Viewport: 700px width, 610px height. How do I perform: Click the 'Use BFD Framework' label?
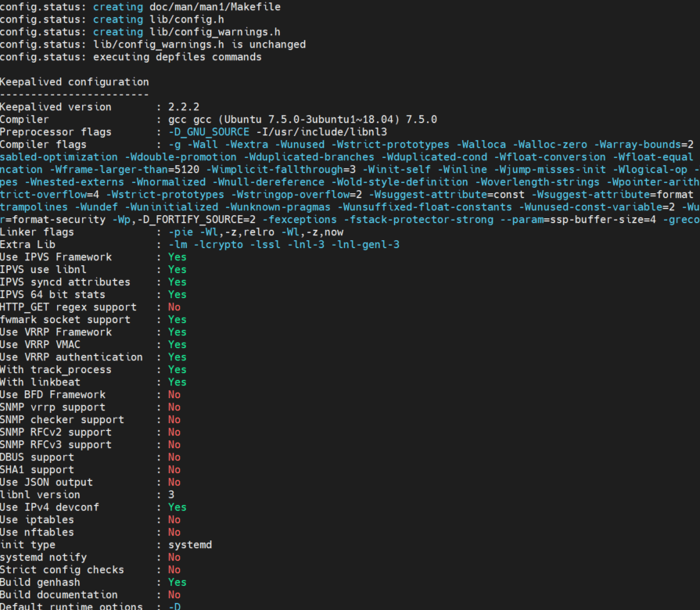52,394
